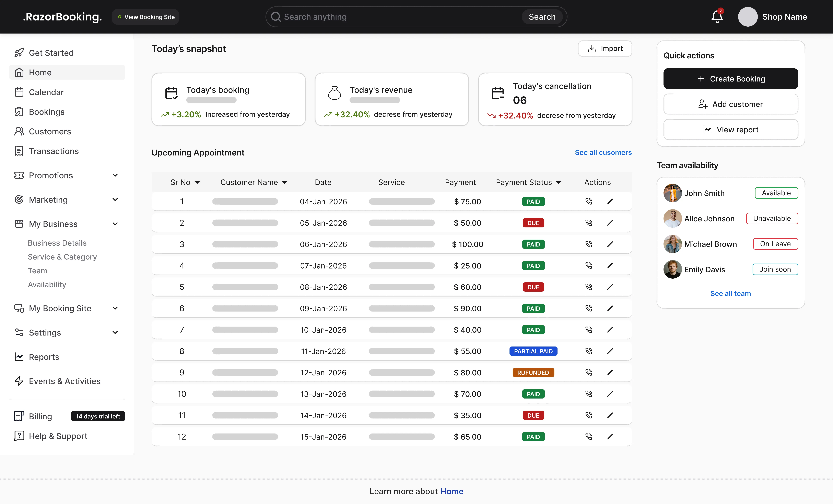Collapse the My Business section
Image resolution: width=833 pixels, height=504 pixels.
click(x=115, y=224)
